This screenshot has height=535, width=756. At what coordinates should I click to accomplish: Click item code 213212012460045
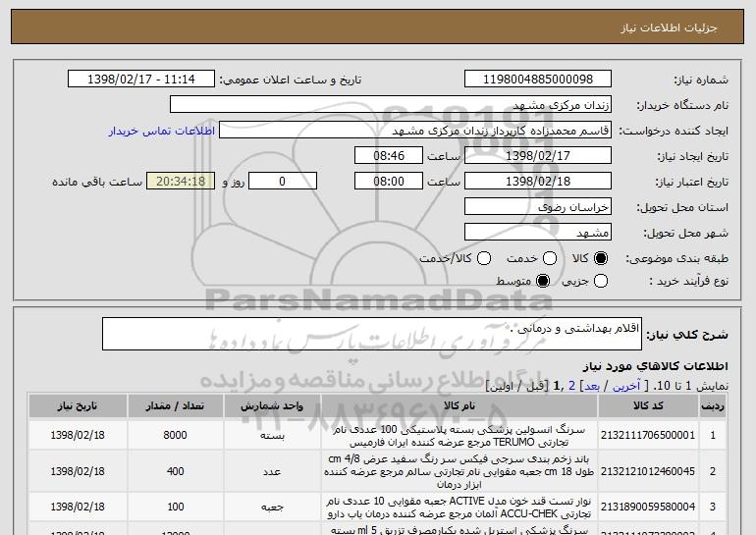tap(648, 471)
